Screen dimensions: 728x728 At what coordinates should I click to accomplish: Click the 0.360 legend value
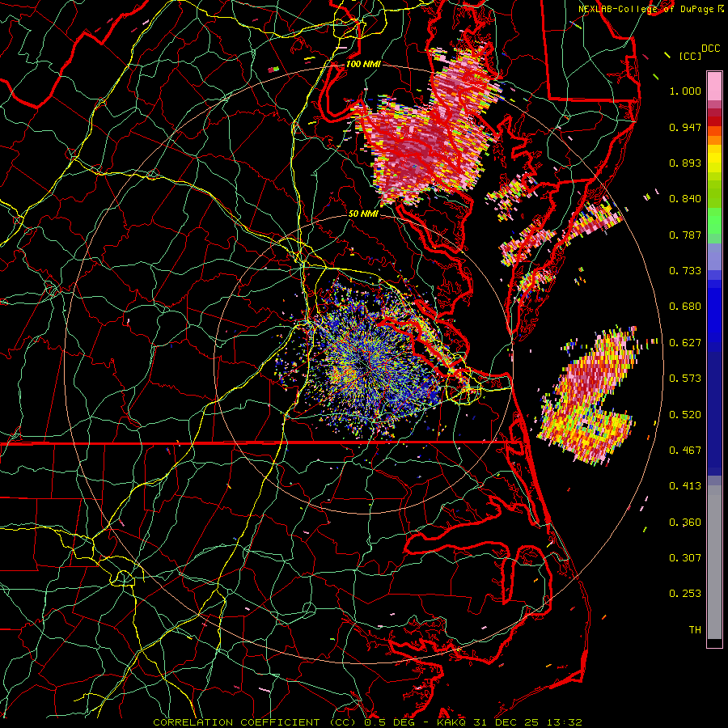pos(685,523)
